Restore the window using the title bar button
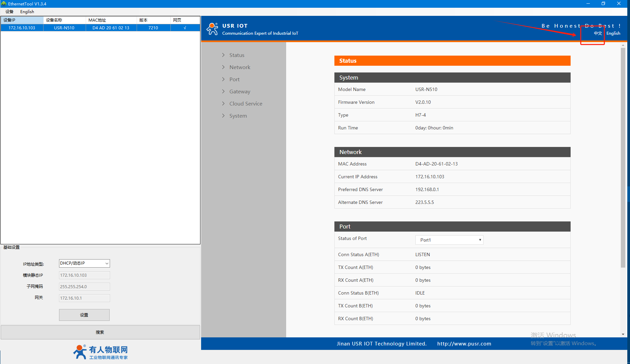The image size is (630, 364). click(x=603, y=4)
